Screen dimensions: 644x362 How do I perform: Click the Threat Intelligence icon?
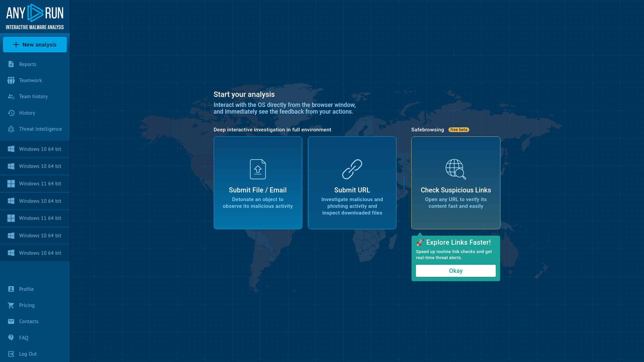pos(11,129)
